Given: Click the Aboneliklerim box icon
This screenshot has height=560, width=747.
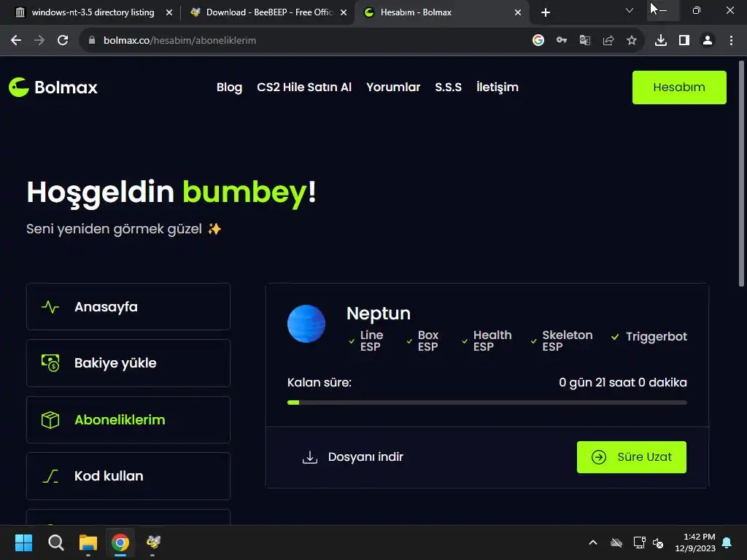Looking at the screenshot, I should [x=50, y=419].
